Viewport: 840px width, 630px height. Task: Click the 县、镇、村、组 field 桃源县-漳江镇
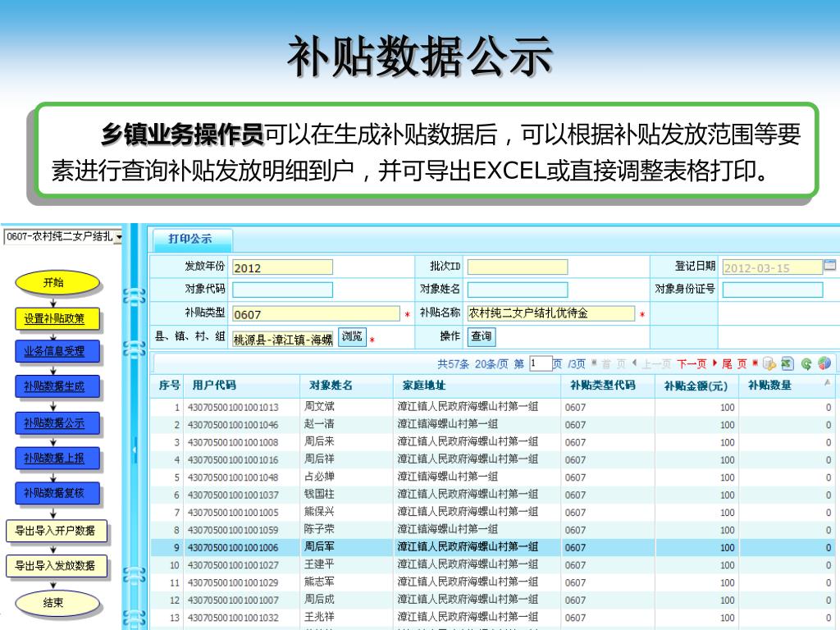(282, 339)
